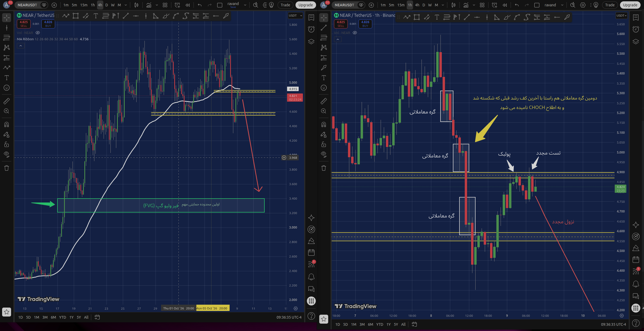Toggle Vol NEAR visibility eye in left chart
This screenshot has width=644, height=331.
[38, 33]
